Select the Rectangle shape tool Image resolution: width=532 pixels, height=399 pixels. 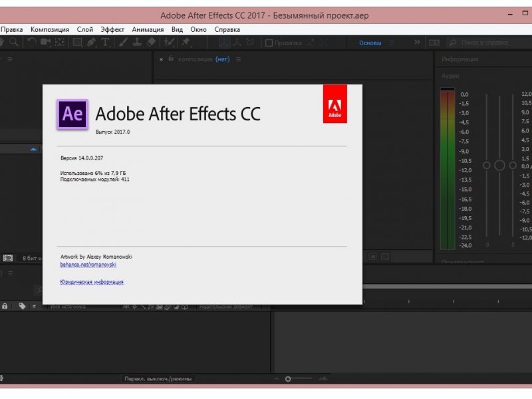[x=77, y=43]
